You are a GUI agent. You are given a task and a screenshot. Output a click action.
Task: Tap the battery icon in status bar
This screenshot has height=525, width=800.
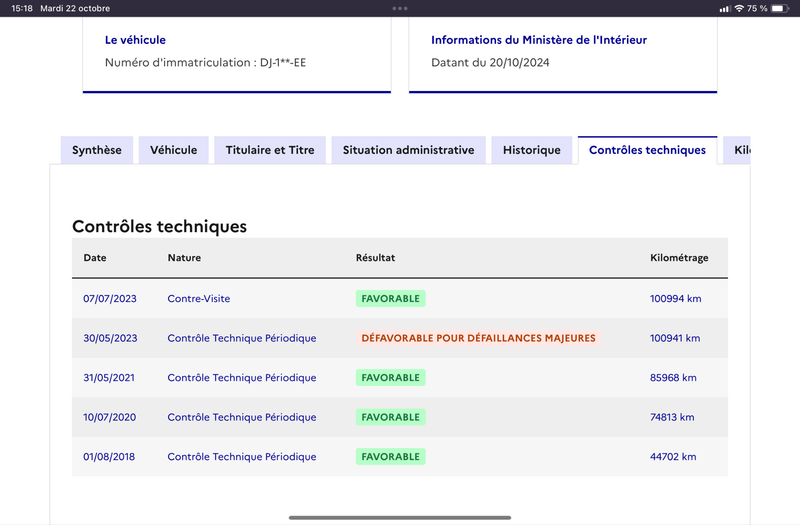[780, 8]
